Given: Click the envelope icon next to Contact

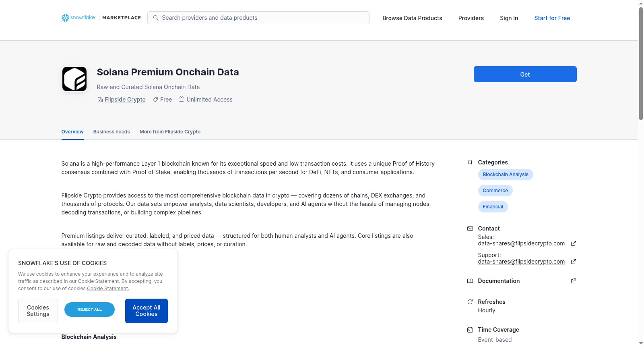Looking at the screenshot, I should coord(470,229).
